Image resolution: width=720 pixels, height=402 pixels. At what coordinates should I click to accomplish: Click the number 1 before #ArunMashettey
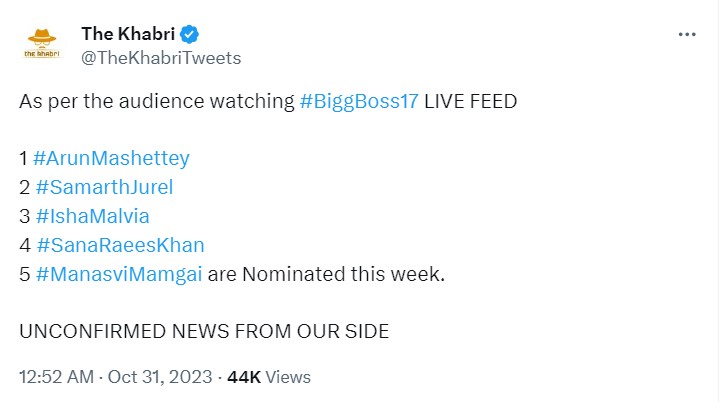24,158
